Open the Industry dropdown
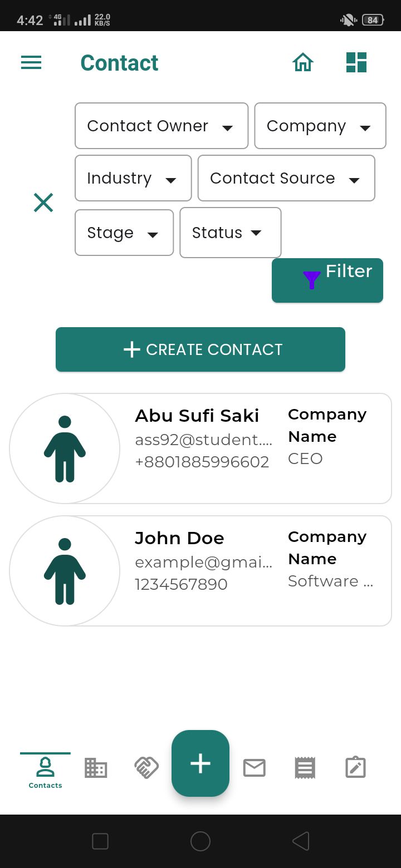The image size is (401, 868). click(x=133, y=178)
